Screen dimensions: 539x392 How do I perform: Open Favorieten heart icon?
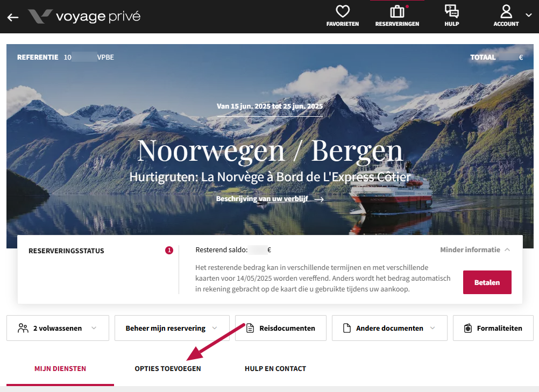click(342, 11)
